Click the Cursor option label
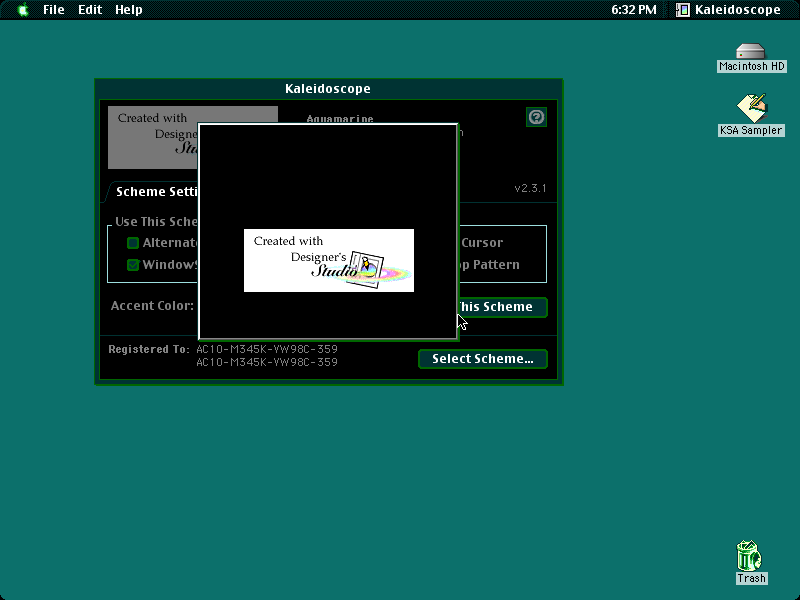Screen dimensions: 800x600 click(x=482, y=243)
